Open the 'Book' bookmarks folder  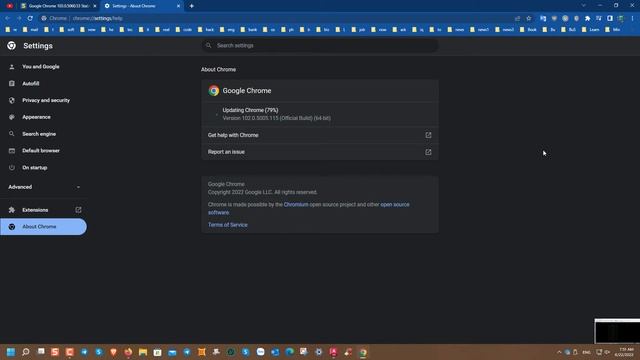tap(528, 30)
